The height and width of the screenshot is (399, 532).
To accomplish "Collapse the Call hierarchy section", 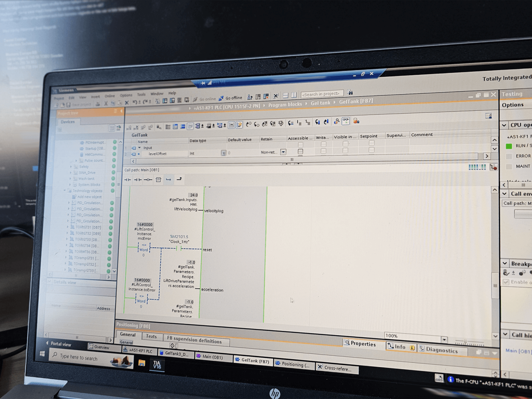I will 505,334.
